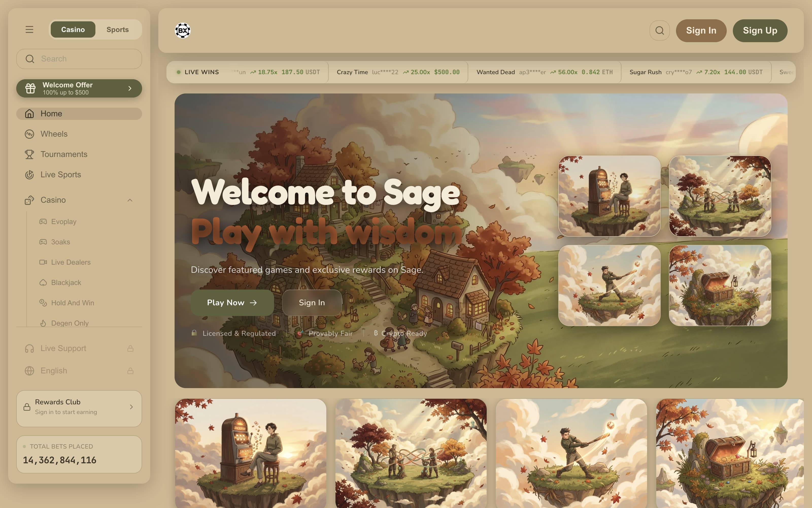Click the 3oaks gamepad icon
Viewport: 812px width, 508px height.
click(43, 242)
